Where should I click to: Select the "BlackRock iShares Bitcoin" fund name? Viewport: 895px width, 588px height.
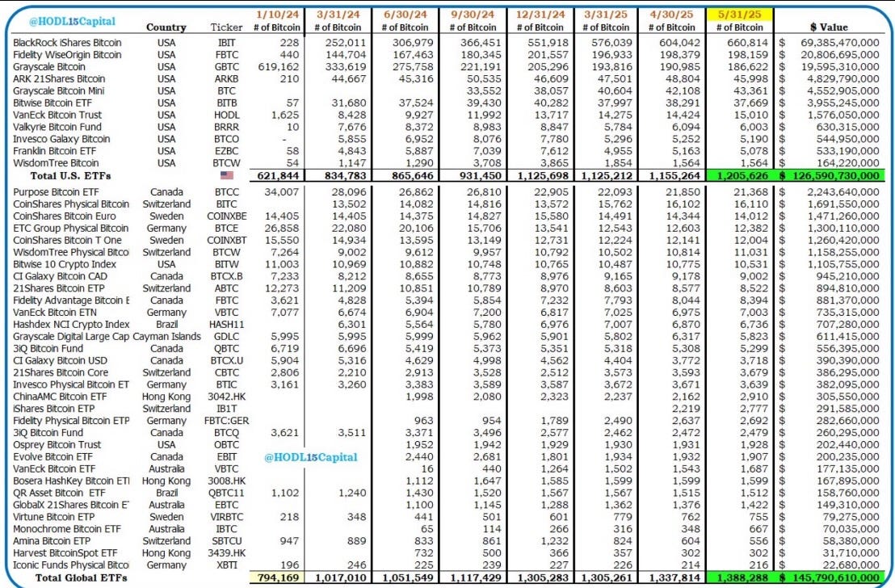67,43
